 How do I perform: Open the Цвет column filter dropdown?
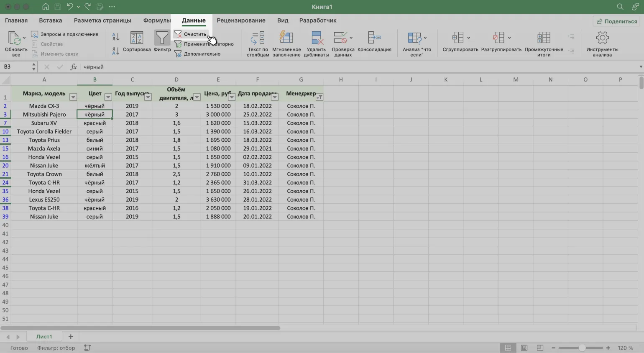[108, 97]
